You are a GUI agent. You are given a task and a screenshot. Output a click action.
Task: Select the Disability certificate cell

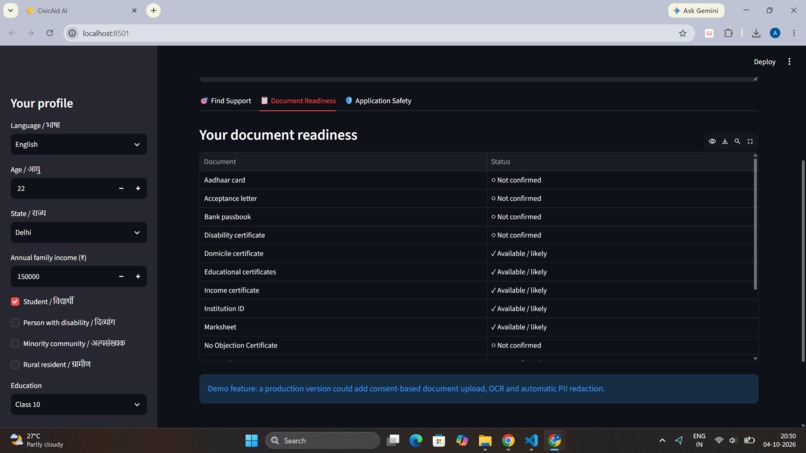click(343, 235)
